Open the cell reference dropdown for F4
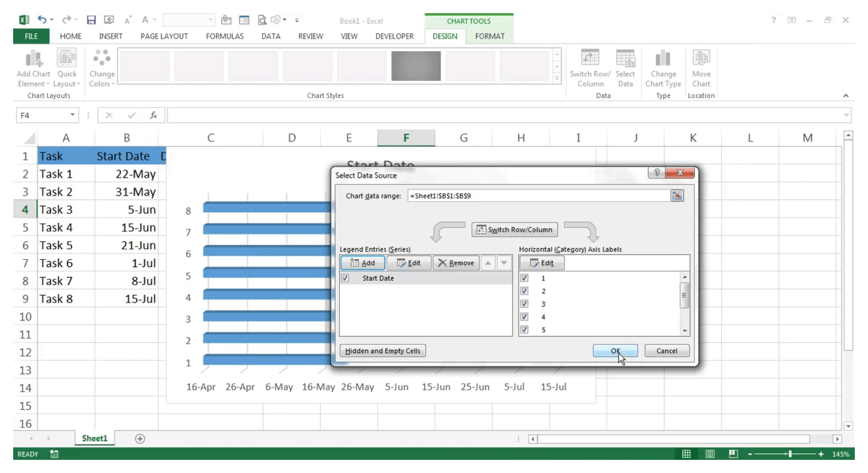 [72, 115]
